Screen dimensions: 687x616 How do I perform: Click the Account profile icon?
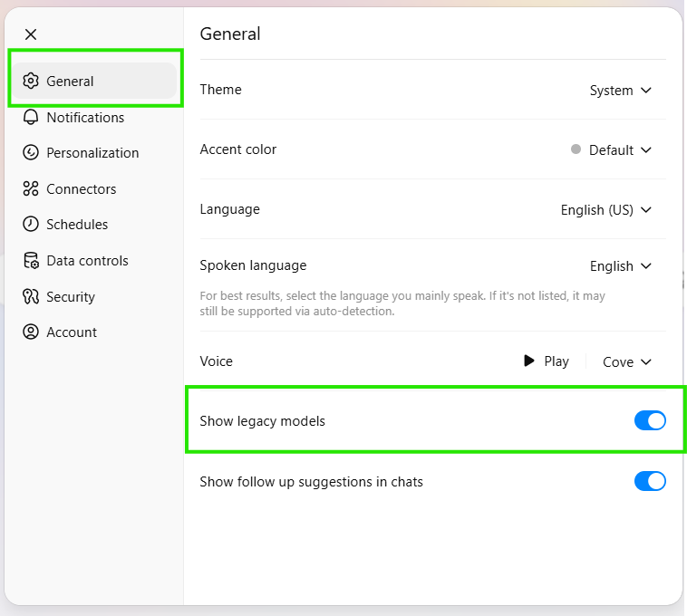coord(31,332)
